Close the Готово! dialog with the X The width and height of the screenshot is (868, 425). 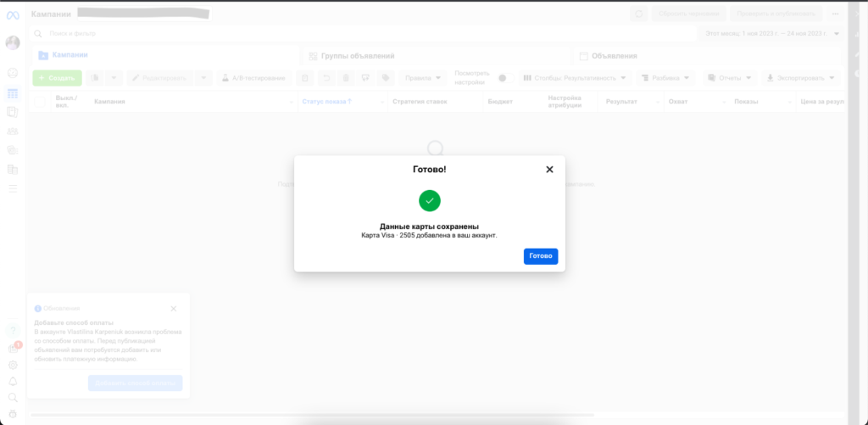pyautogui.click(x=549, y=170)
